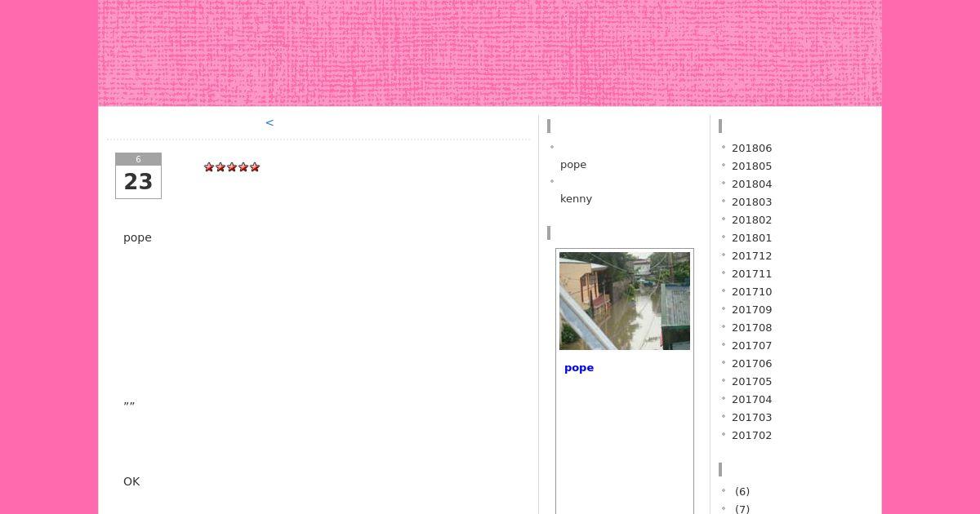Click the OK text in the post
This screenshot has width=980, height=514.
[131, 482]
